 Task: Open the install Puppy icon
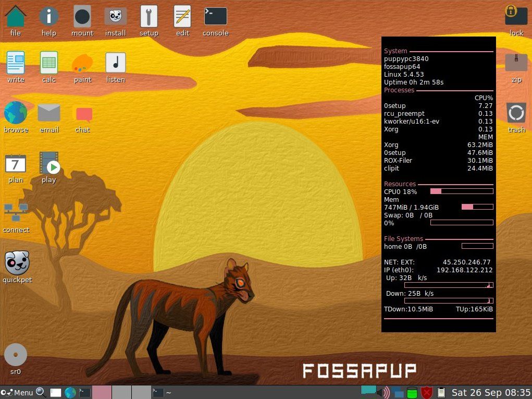(115, 16)
